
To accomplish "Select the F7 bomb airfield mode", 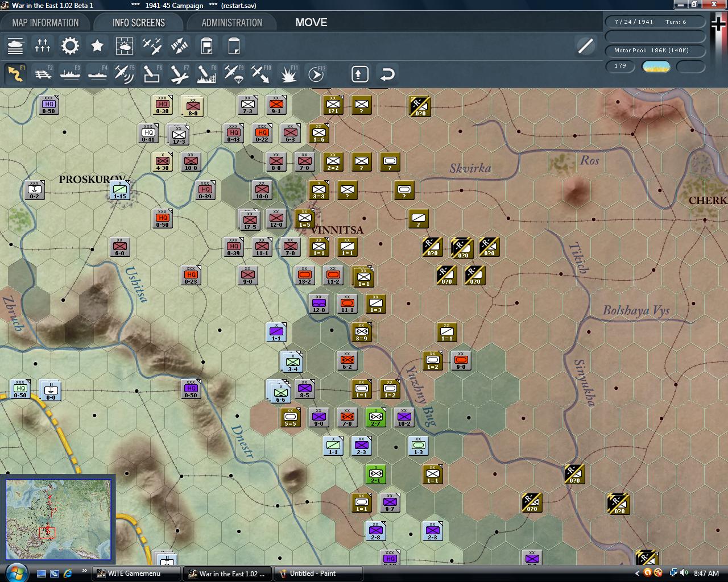I will (x=179, y=74).
